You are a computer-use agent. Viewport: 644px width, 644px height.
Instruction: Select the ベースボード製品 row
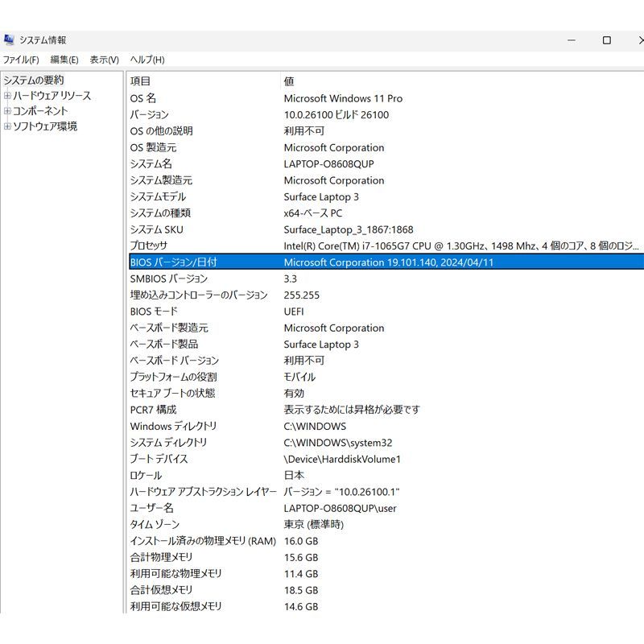pyautogui.click(x=386, y=345)
